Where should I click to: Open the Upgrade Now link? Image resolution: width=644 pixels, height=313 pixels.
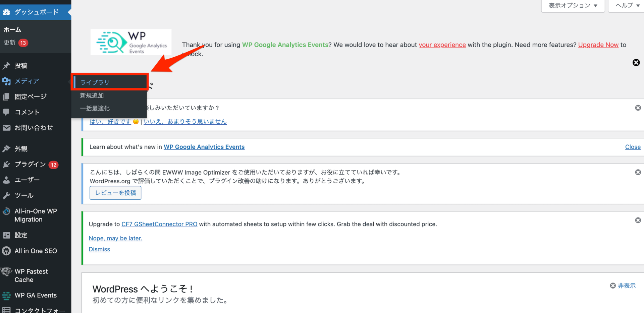598,45
